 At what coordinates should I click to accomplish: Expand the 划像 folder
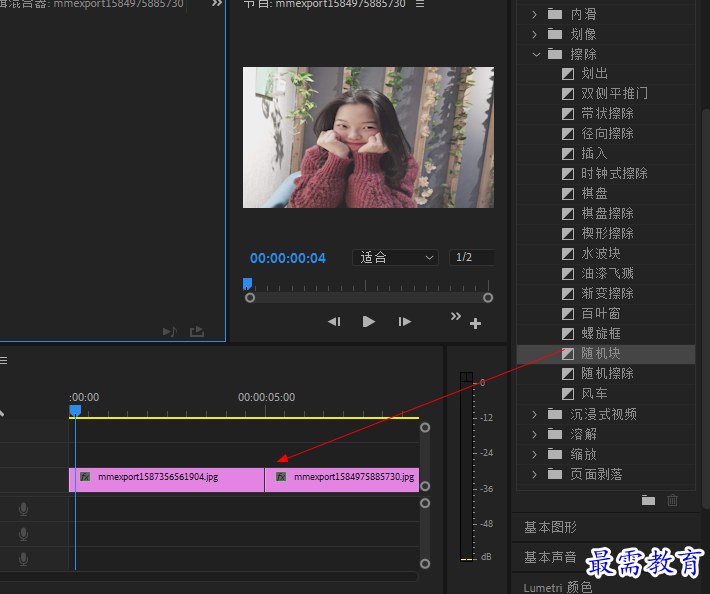click(535, 34)
